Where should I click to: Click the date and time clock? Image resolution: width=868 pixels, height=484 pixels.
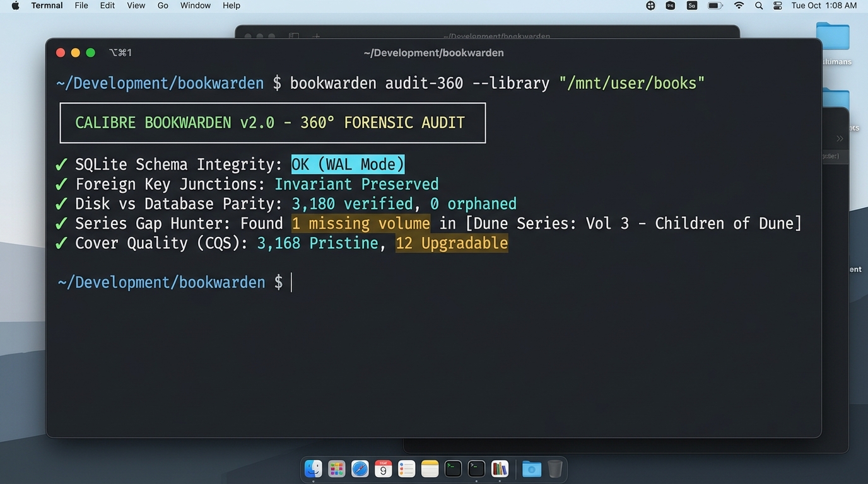(824, 6)
